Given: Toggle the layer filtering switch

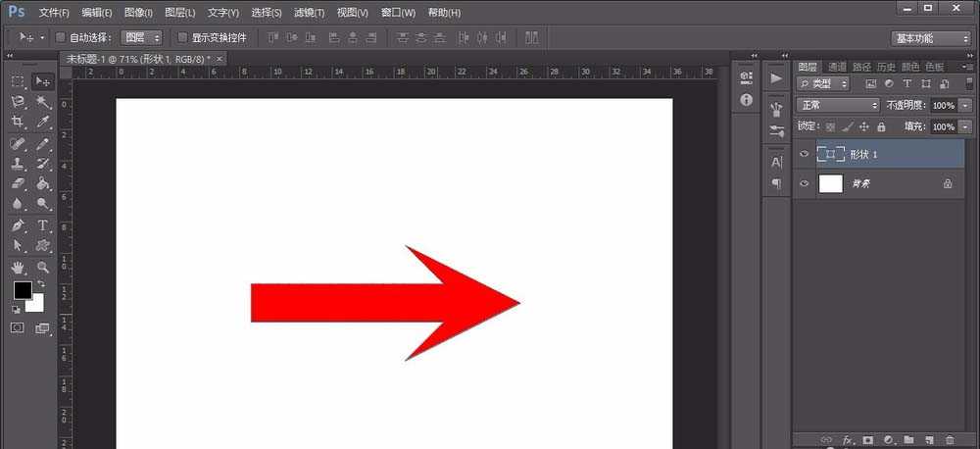Looking at the screenshot, I should click(969, 83).
